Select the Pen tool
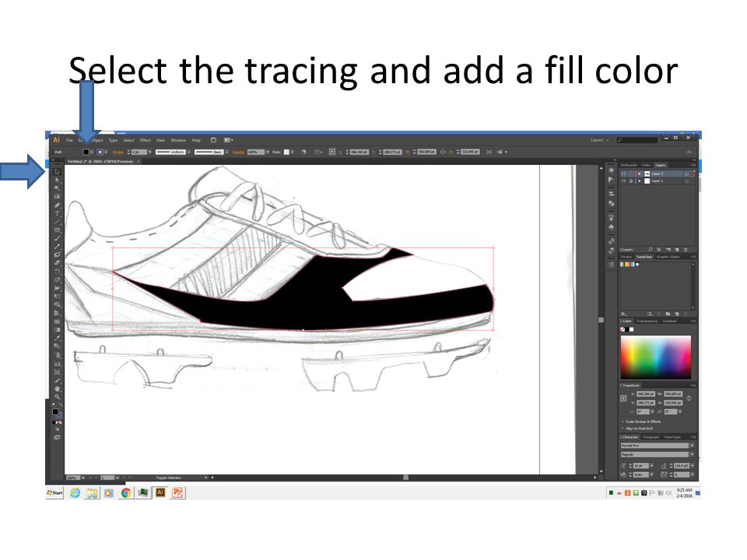Viewport: 747px width, 560px height. click(x=57, y=205)
